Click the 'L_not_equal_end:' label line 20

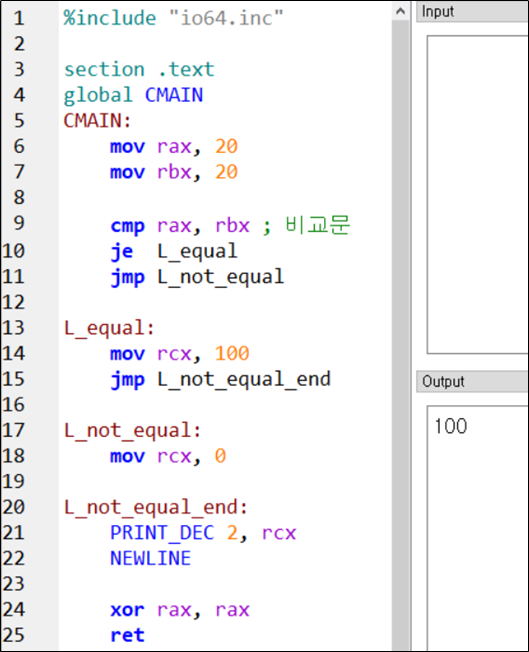click(156, 507)
